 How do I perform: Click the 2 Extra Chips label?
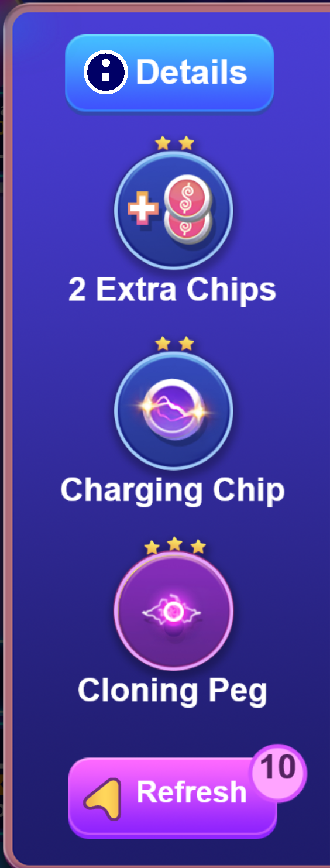pyautogui.click(x=172, y=290)
